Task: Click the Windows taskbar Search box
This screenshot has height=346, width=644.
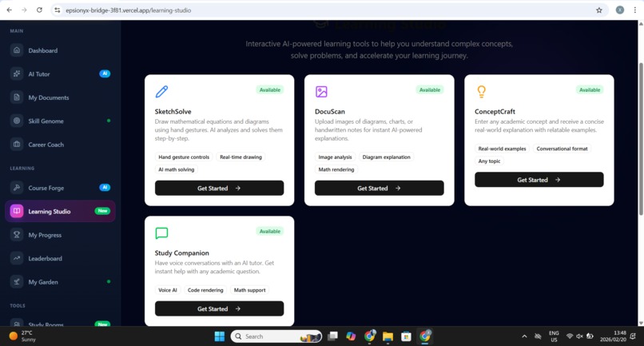Action: (x=276, y=336)
